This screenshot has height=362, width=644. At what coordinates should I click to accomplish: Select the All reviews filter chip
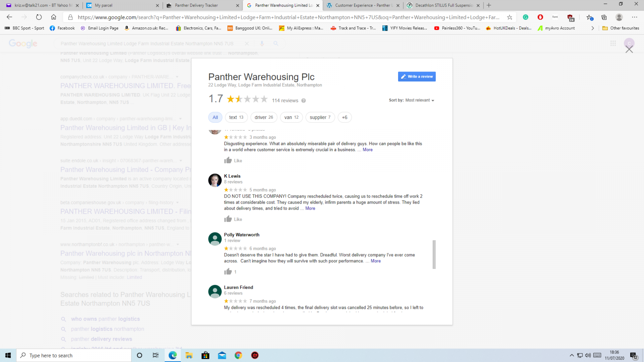[x=215, y=117]
